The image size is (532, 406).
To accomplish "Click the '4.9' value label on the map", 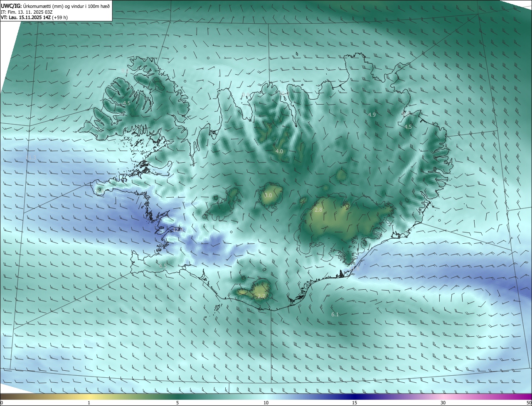I will point(372,115).
